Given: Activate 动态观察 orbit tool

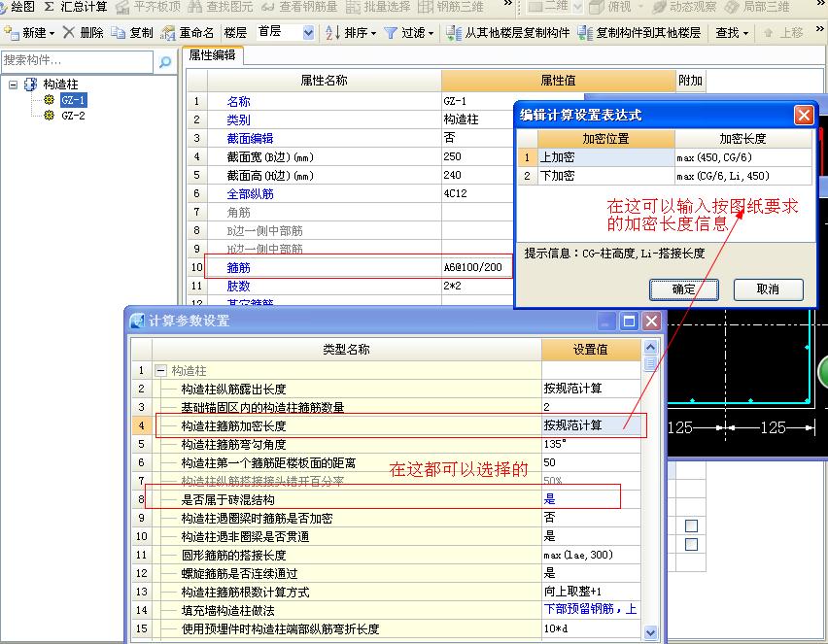Looking at the screenshot, I should [684, 7].
